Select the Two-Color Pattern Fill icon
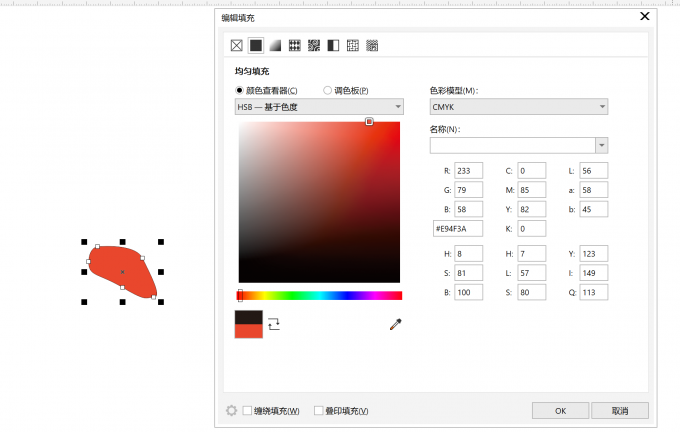The height and width of the screenshot is (432, 680). [333, 46]
